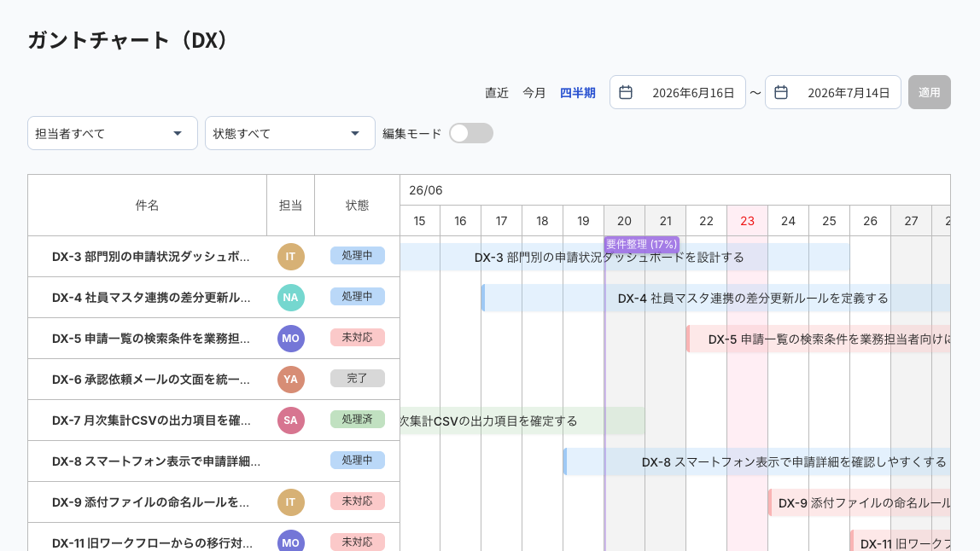Click end date field 2026年7月14日
980x551 pixels.
pyautogui.click(x=833, y=92)
